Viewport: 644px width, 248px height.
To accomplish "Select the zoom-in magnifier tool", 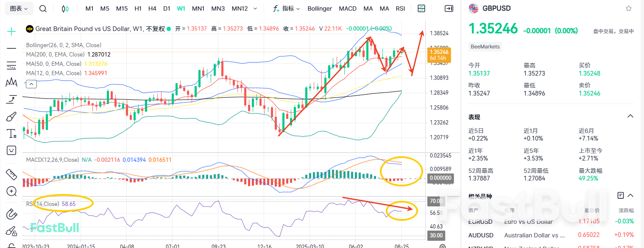I will (x=11, y=191).
